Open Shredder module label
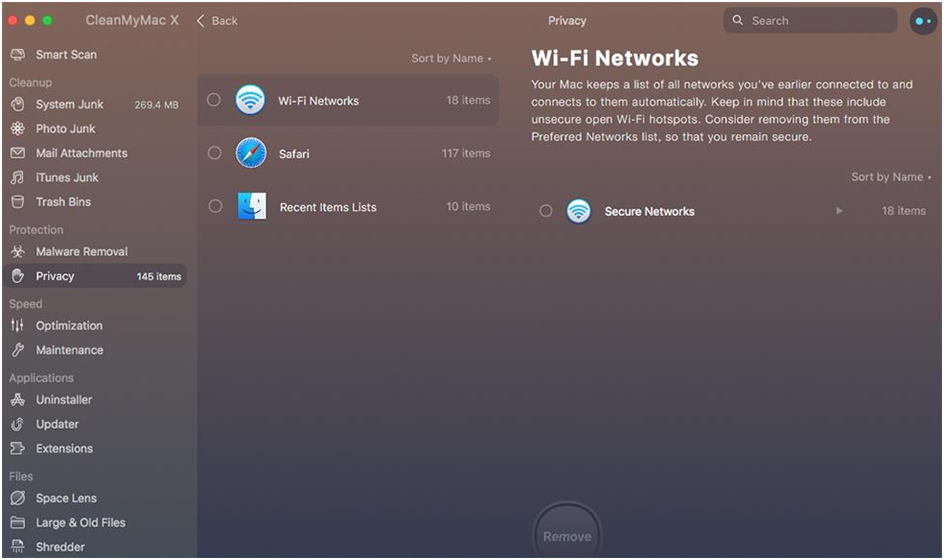This screenshot has width=944, height=560. (60, 547)
